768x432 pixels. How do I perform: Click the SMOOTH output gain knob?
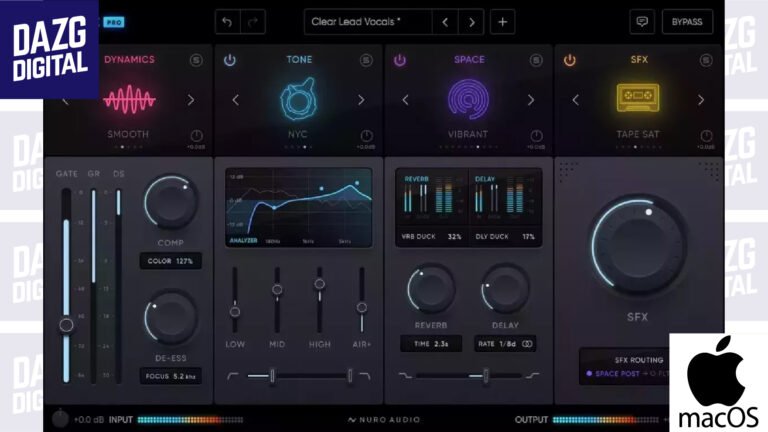(x=196, y=136)
